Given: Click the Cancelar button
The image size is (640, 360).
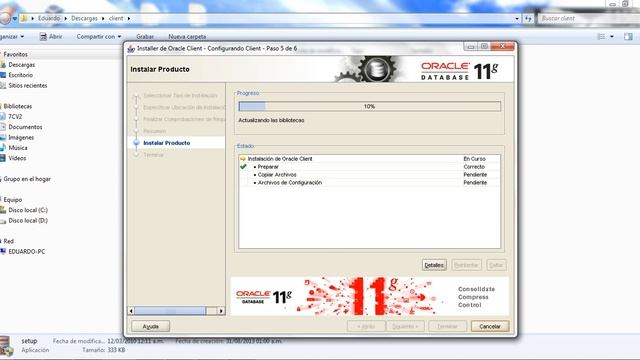Looking at the screenshot, I should (490, 326).
